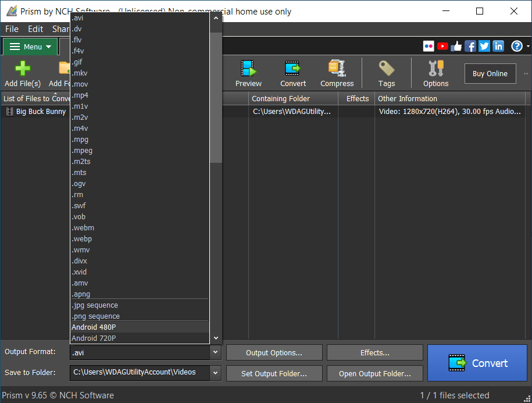This screenshot has height=403, width=532.
Task: Open the Edit menu
Action: click(x=35, y=29)
